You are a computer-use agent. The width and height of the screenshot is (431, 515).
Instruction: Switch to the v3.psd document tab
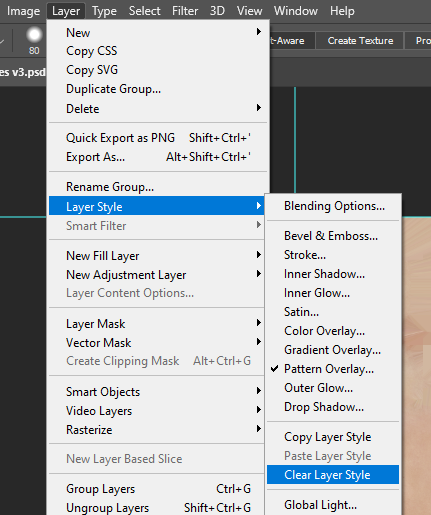(23, 72)
